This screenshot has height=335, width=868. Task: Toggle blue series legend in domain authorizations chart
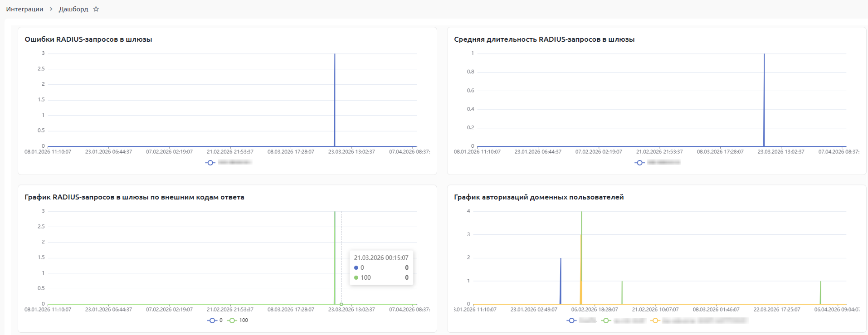572,320
